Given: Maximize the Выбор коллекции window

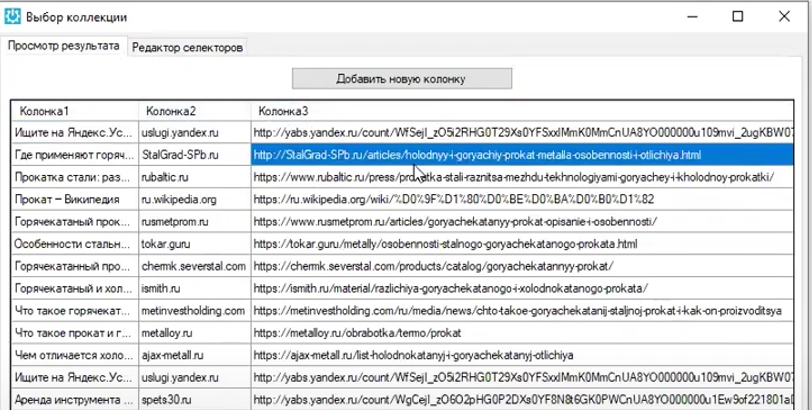Looking at the screenshot, I should click(x=738, y=17).
